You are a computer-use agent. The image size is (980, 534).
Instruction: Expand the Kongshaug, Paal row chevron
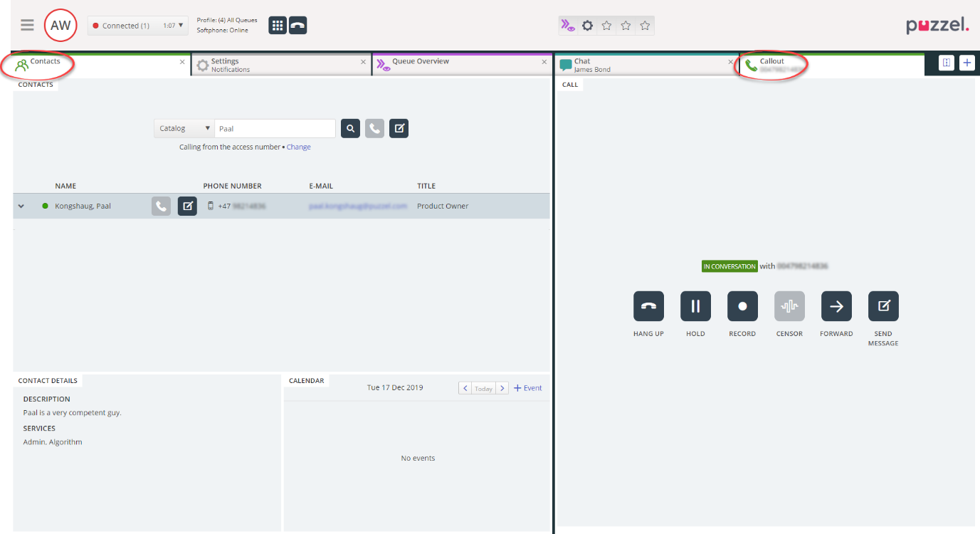point(21,206)
